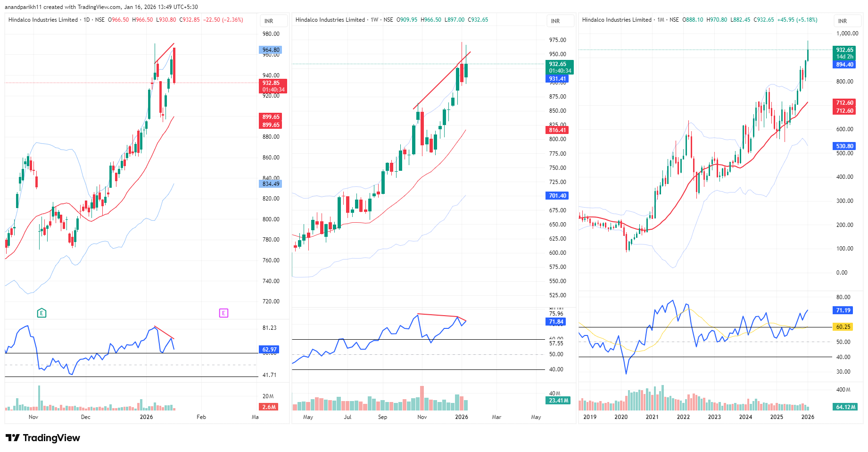The image size is (868, 452).
Task: Click the Jul label on weekly time axis
Action: pos(347,417)
